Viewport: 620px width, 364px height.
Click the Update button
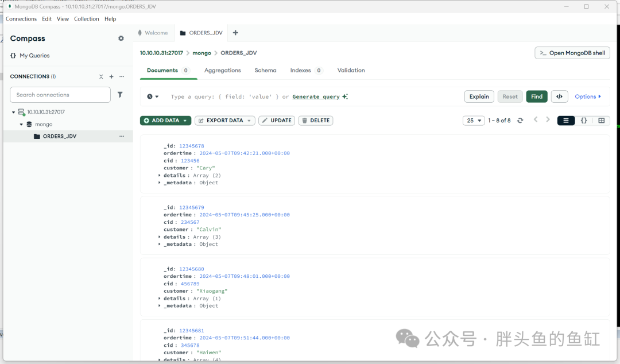click(x=277, y=121)
